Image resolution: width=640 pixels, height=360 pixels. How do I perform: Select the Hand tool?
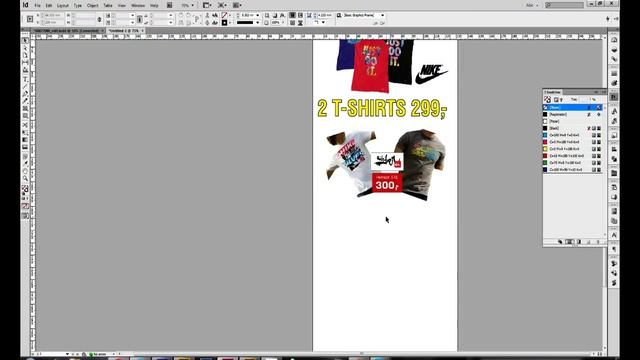(x=25, y=171)
